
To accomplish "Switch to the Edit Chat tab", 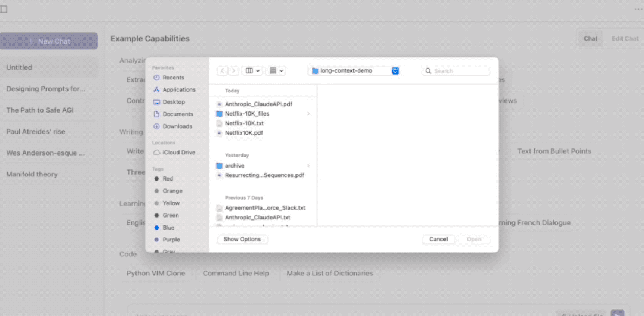I will 625,39.
